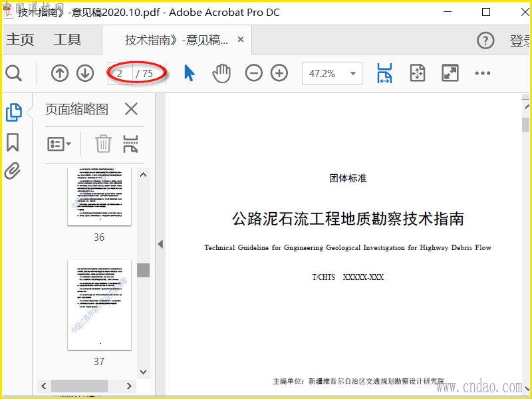The image size is (532, 399).
Task: Open the more tools ellipsis menu
Action: point(483,73)
